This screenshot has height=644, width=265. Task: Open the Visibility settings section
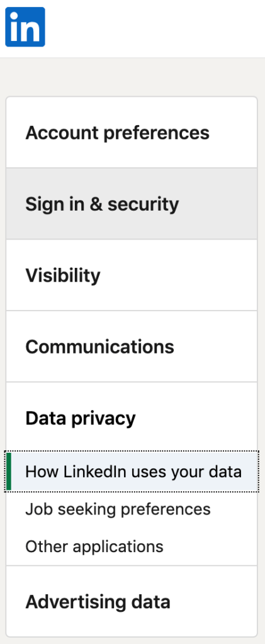(x=132, y=275)
